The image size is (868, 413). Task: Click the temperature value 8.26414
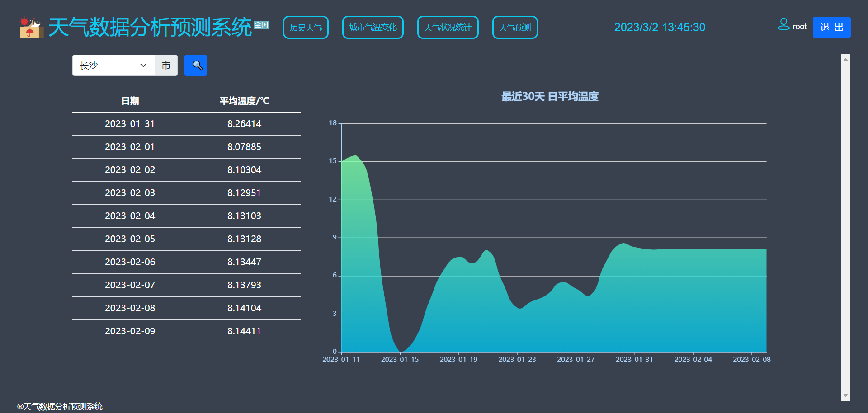click(244, 124)
